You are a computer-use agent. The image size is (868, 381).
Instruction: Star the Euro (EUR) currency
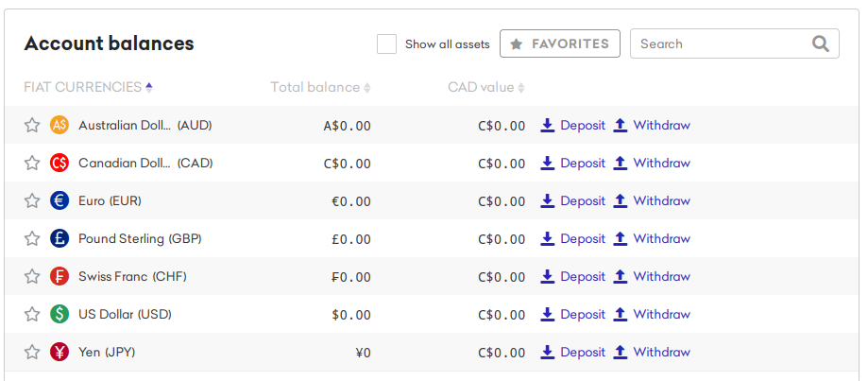pyautogui.click(x=32, y=200)
